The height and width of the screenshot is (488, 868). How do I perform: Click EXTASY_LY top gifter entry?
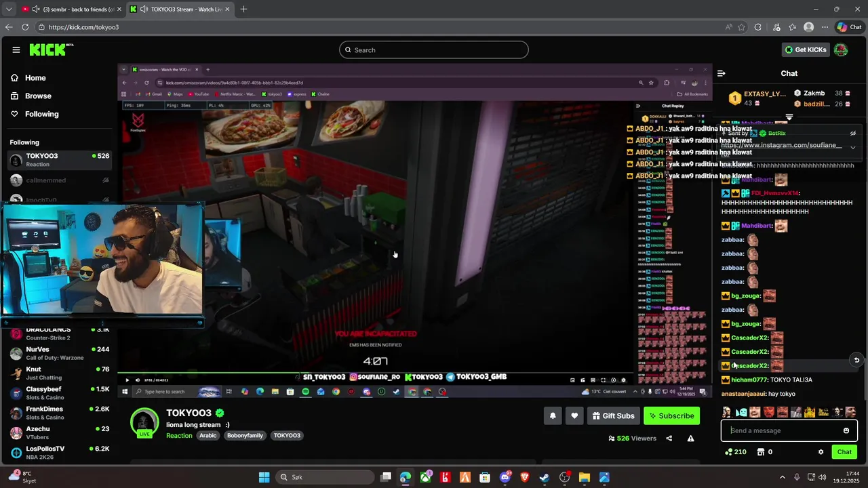757,98
